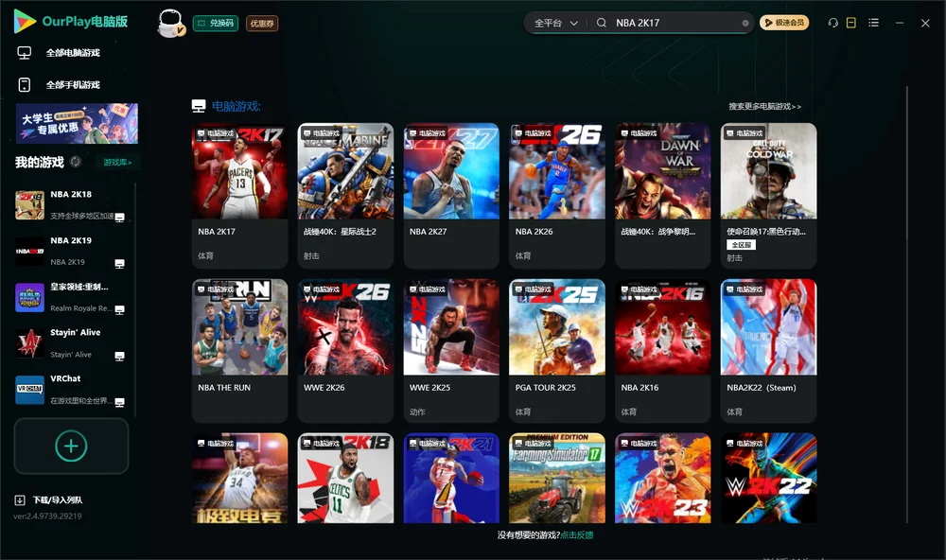Open the NBA 2K21 cover card

[451, 478]
